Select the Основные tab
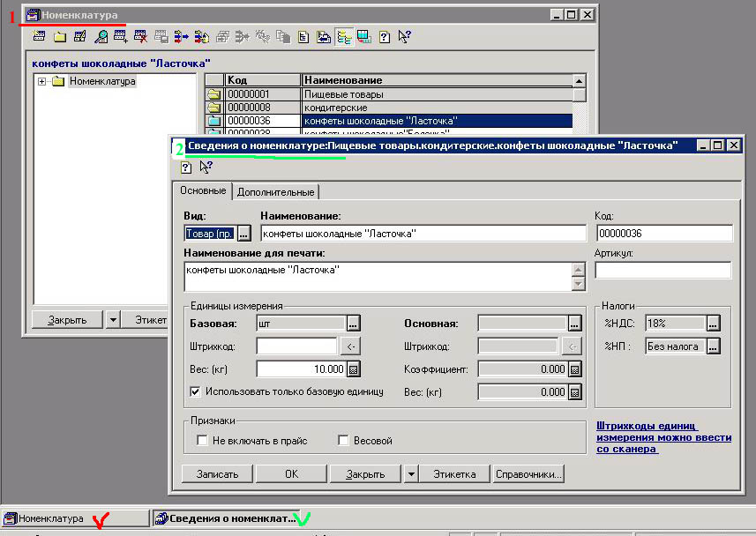 tap(204, 190)
